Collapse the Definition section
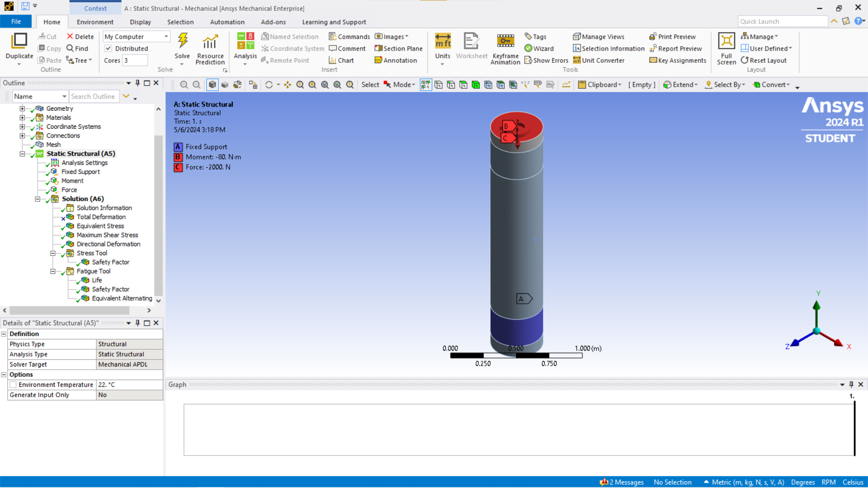 click(4, 334)
